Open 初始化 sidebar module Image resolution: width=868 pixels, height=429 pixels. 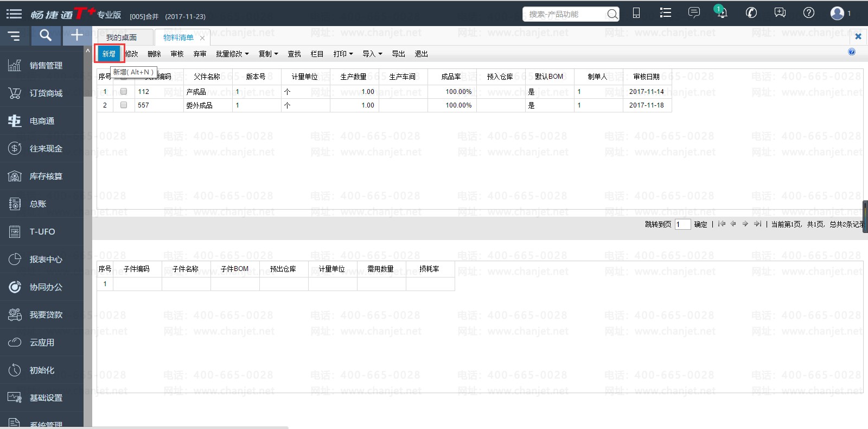(42, 370)
